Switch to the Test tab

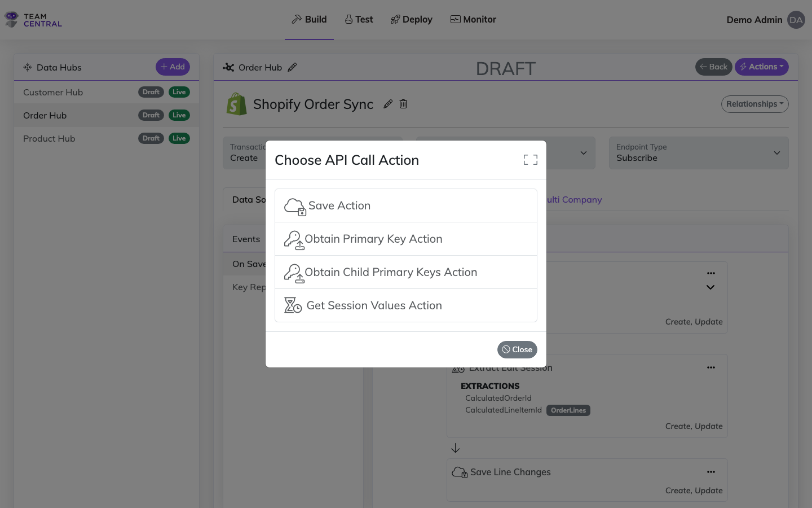point(359,19)
